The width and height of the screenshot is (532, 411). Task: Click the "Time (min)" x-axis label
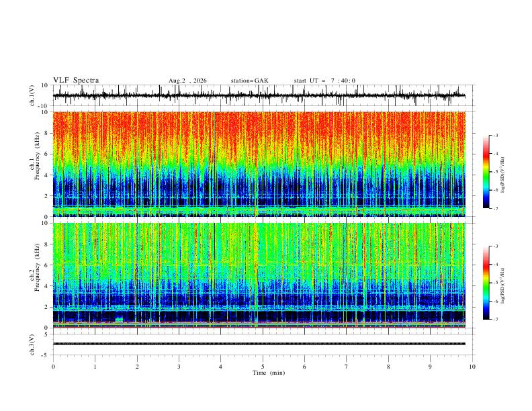(269, 373)
